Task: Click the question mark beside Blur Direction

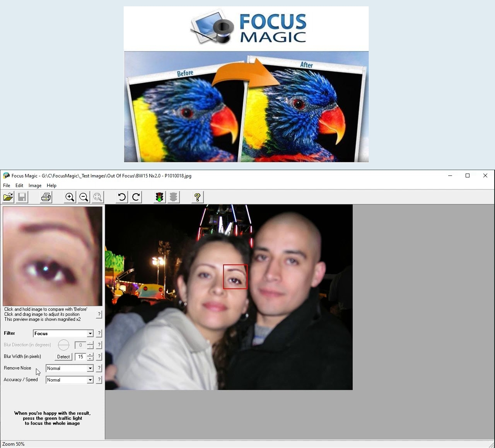Action: (99, 345)
